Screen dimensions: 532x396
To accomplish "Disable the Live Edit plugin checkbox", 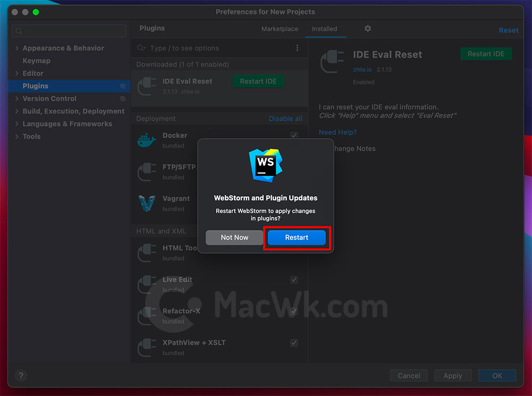I will (x=294, y=280).
